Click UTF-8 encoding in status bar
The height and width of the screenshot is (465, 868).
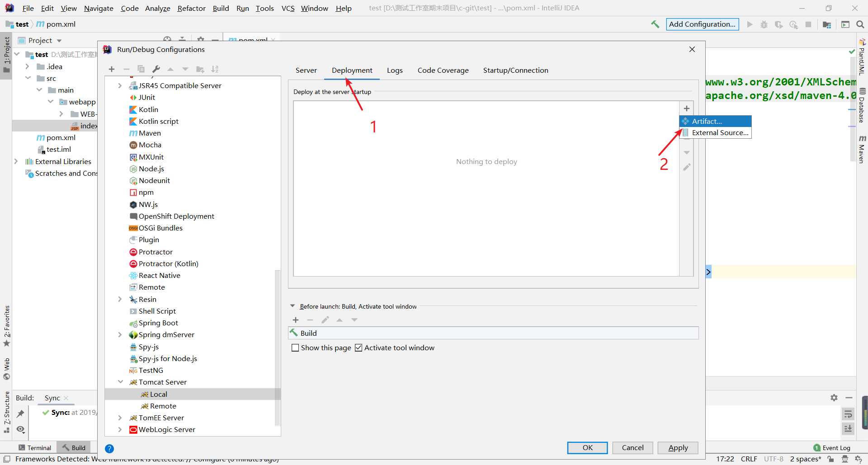point(774,459)
